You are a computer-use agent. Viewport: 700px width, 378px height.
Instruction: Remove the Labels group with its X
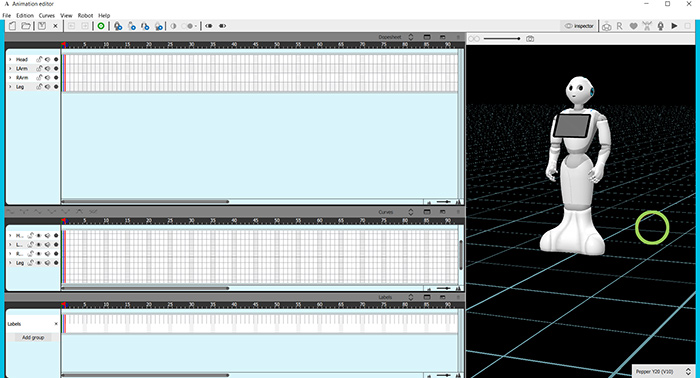coord(56,324)
